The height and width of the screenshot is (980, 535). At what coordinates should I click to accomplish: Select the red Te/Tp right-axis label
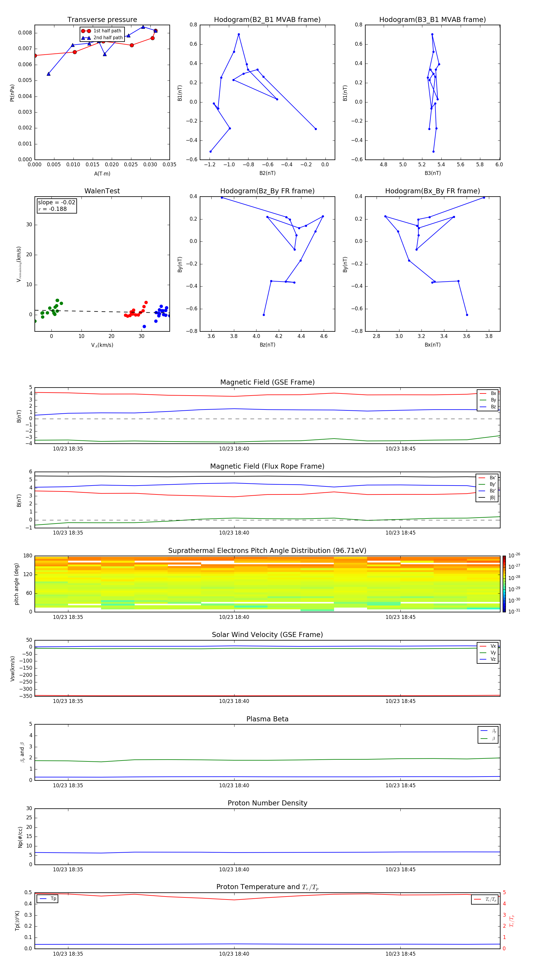[x=512, y=921]
